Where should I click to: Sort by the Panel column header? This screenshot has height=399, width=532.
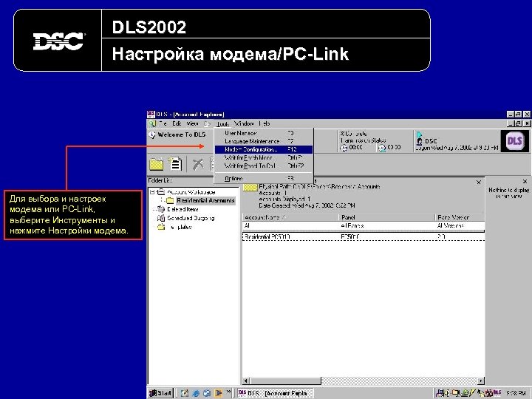(386, 217)
